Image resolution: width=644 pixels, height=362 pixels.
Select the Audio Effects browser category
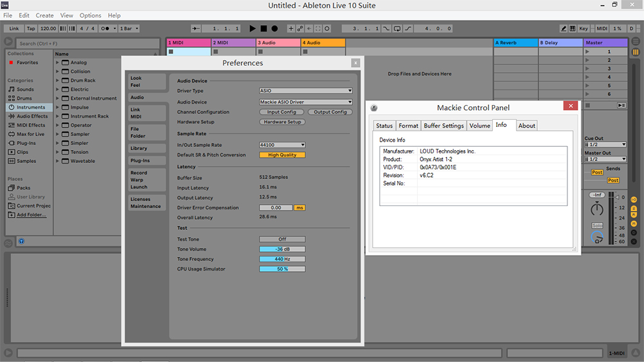tap(32, 117)
